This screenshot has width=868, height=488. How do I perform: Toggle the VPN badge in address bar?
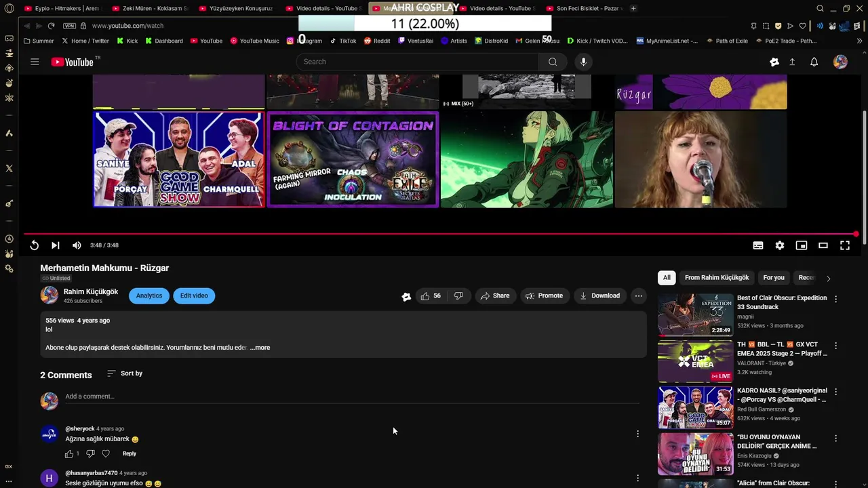[x=69, y=26]
